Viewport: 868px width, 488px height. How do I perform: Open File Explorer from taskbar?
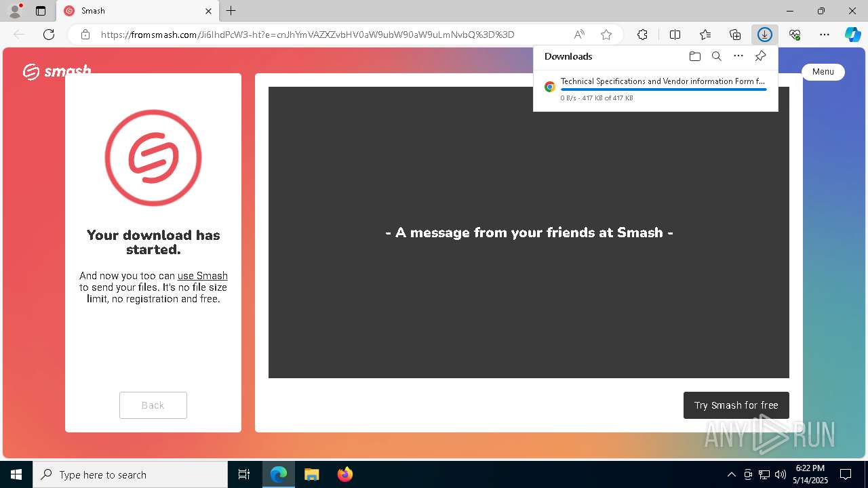click(x=311, y=474)
